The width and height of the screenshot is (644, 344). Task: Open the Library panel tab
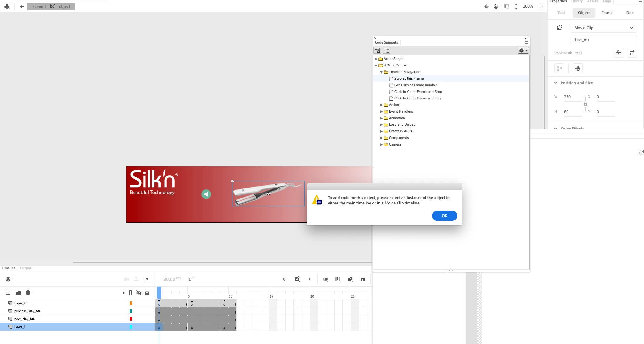pos(577,2)
